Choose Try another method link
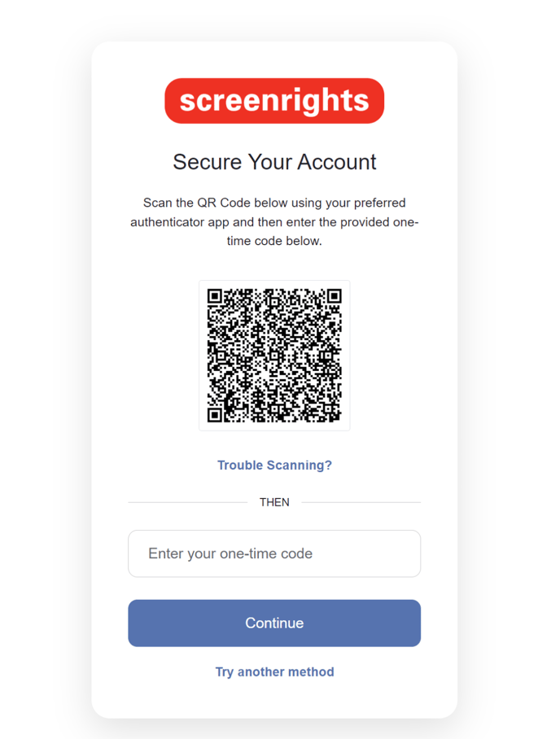This screenshot has height=739, width=560. (274, 672)
